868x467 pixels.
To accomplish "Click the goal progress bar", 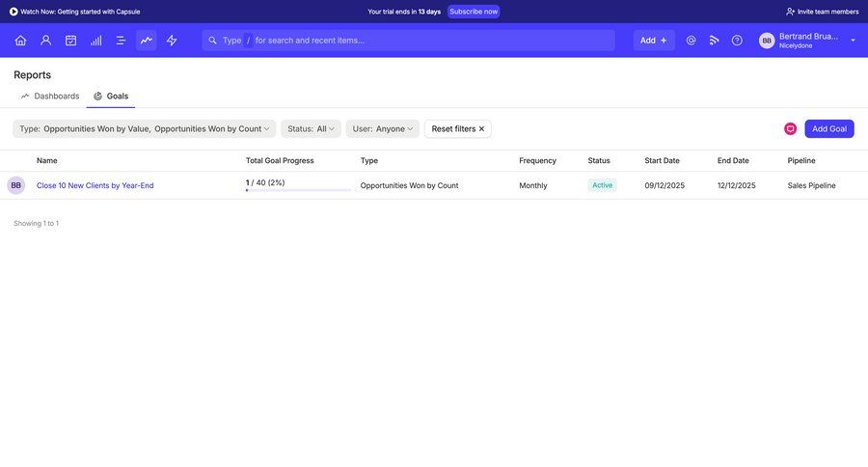I will point(298,190).
